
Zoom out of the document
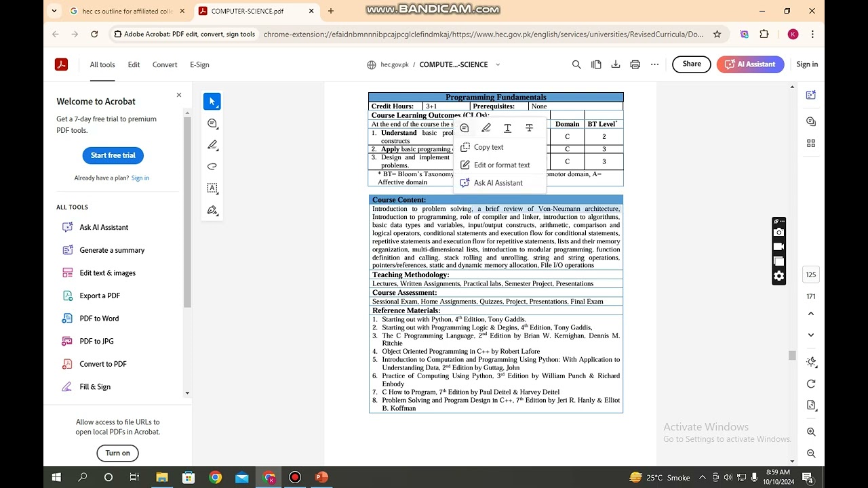(x=811, y=453)
